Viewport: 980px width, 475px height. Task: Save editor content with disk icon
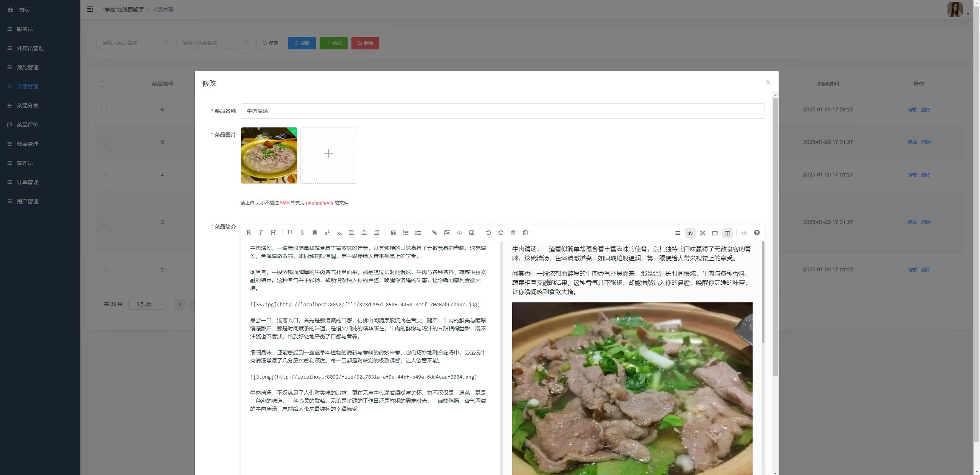(526, 233)
